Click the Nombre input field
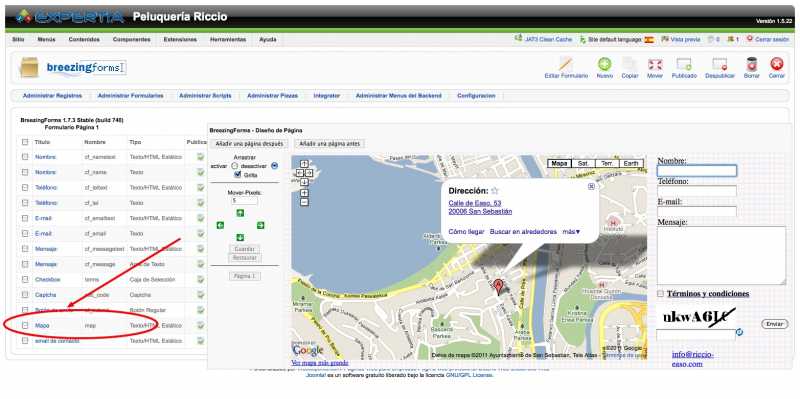 click(696, 171)
